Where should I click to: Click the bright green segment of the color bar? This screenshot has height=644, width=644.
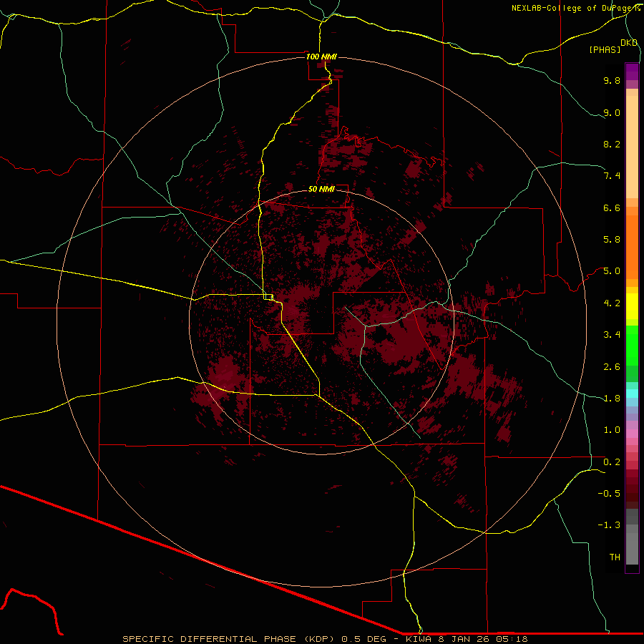pos(632,345)
